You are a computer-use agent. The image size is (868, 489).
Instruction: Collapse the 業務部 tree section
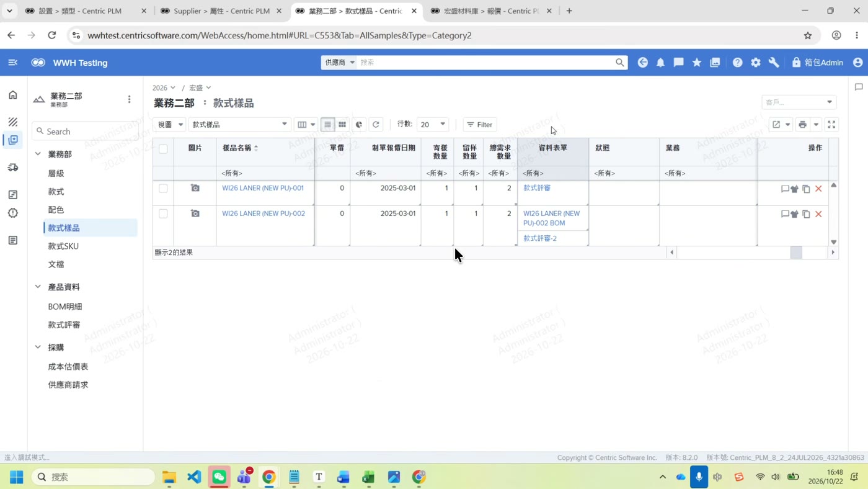click(x=38, y=154)
